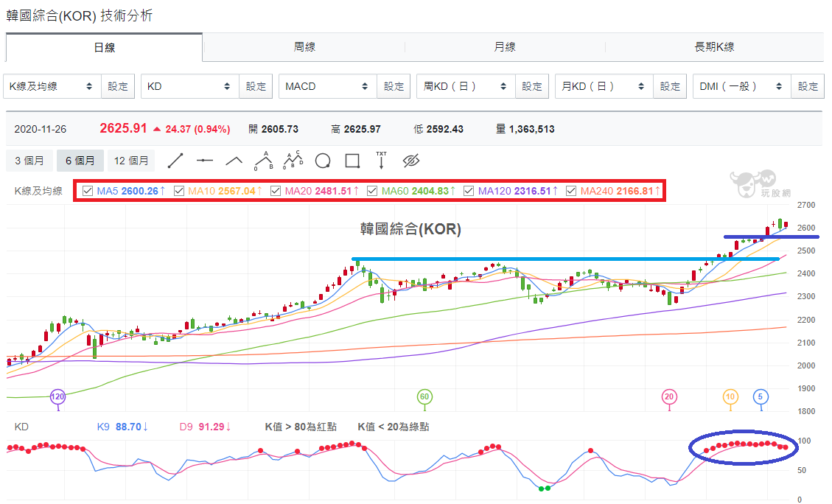Open the 月KD (日) indicator dropdown
This screenshot has height=504, width=832.
(x=604, y=86)
